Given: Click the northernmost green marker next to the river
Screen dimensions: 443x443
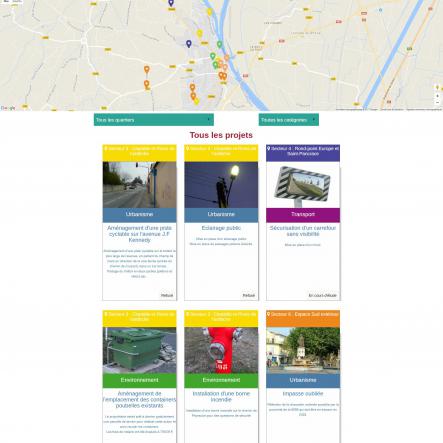Looking at the screenshot, I should click(x=220, y=44).
